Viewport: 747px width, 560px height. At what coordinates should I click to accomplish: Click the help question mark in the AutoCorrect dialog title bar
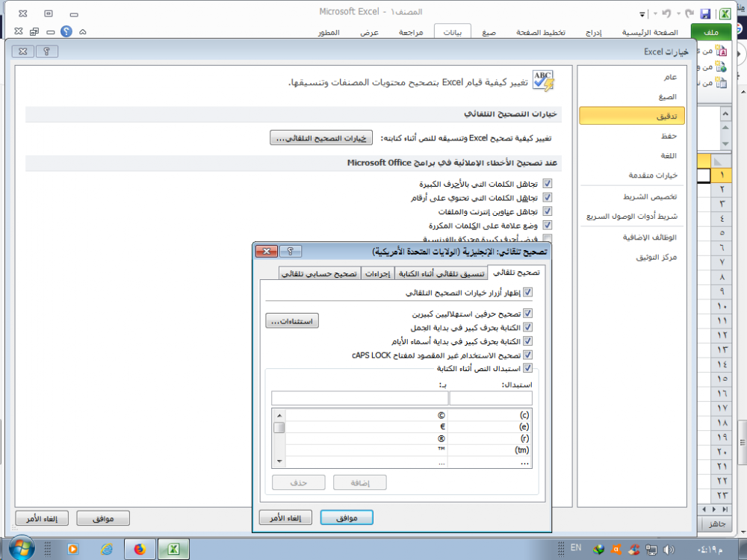[290, 251]
